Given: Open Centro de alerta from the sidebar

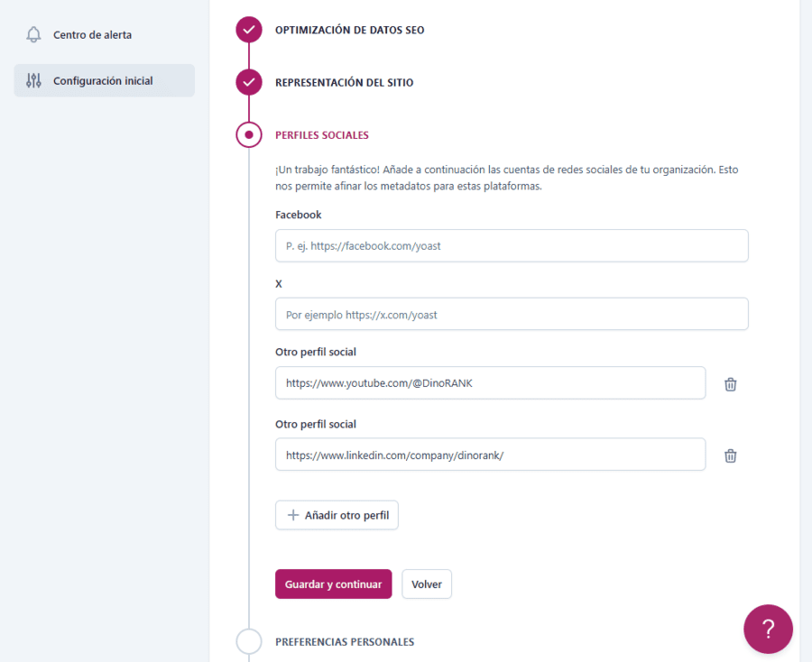Looking at the screenshot, I should [x=91, y=33].
